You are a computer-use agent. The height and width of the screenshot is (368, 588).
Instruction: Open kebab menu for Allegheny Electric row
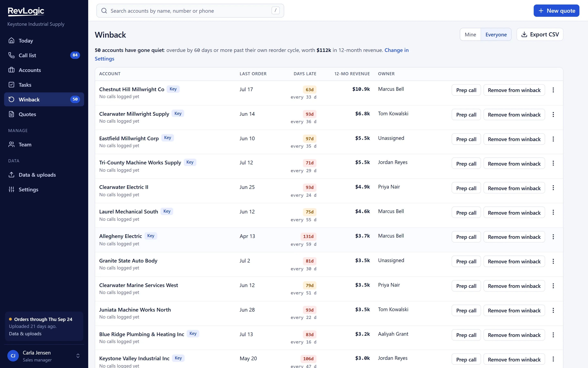553,237
